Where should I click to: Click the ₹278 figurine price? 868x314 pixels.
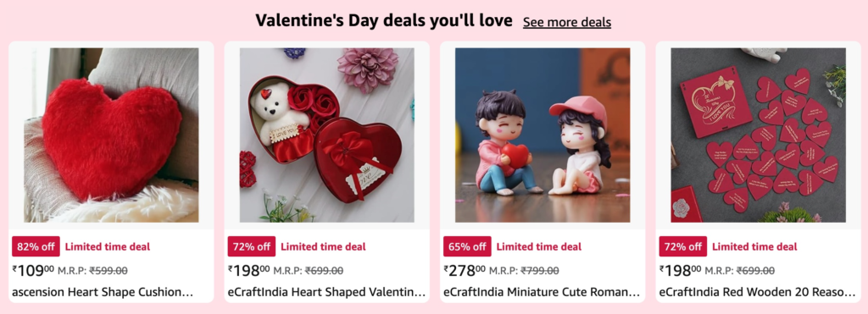pos(465,270)
